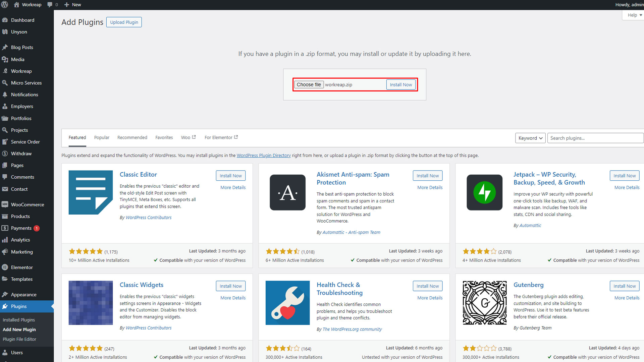Viewport: 644px width, 362px height.
Task: Click in the Search plugins field
Action: coord(595,138)
